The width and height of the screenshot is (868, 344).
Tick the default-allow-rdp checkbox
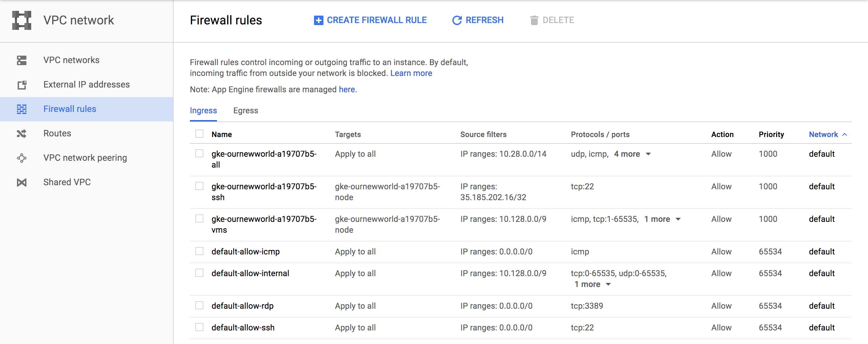click(x=199, y=305)
